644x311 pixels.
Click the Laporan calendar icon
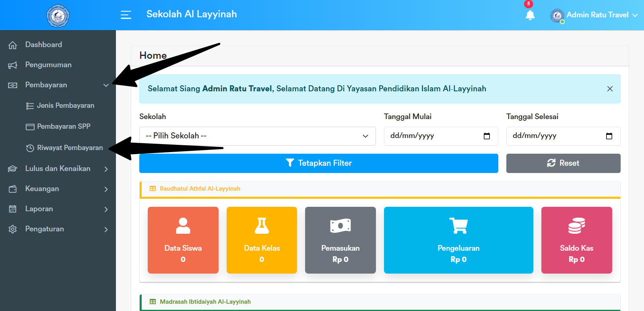click(13, 209)
